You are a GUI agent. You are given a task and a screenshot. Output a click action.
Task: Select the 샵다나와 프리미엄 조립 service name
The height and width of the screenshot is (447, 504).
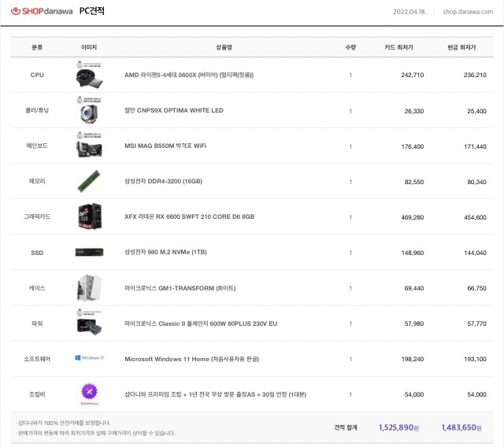coord(215,394)
